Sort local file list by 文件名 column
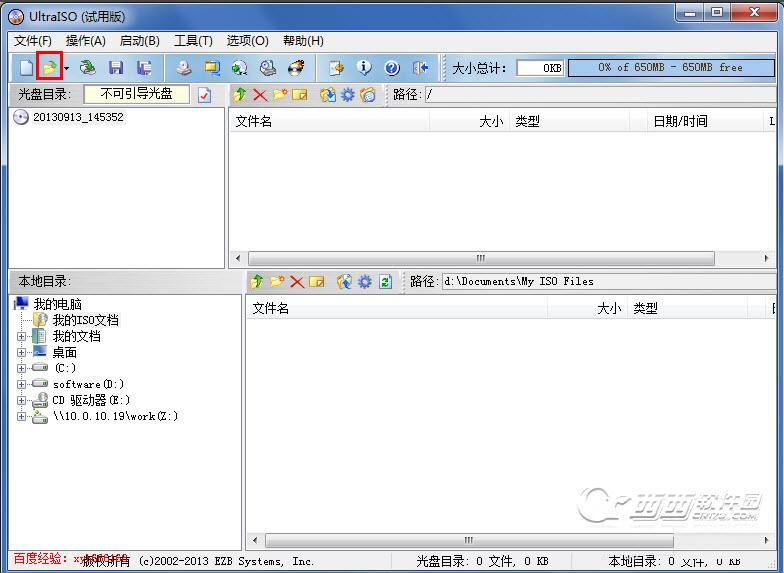This screenshot has height=573, width=784. [x=396, y=308]
